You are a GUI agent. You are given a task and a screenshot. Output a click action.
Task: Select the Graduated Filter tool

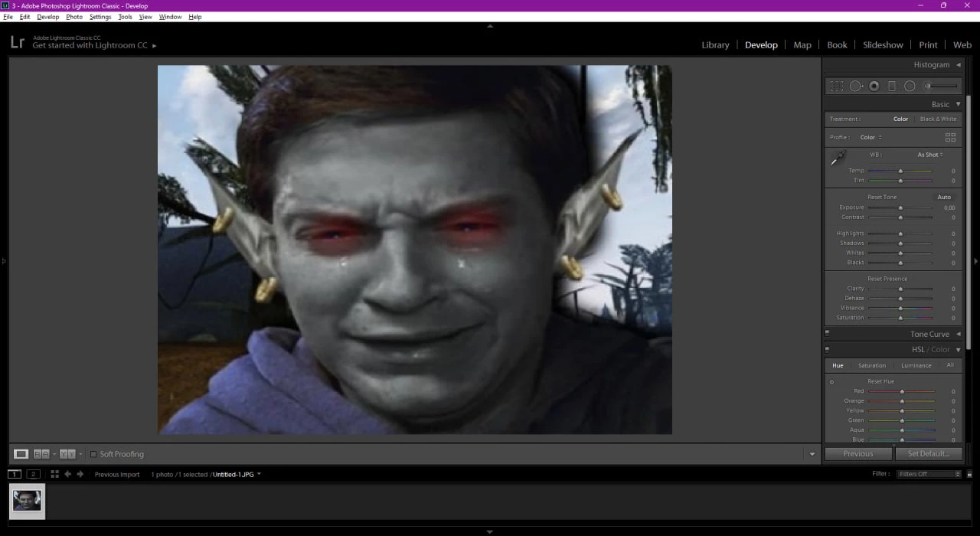pos(891,87)
